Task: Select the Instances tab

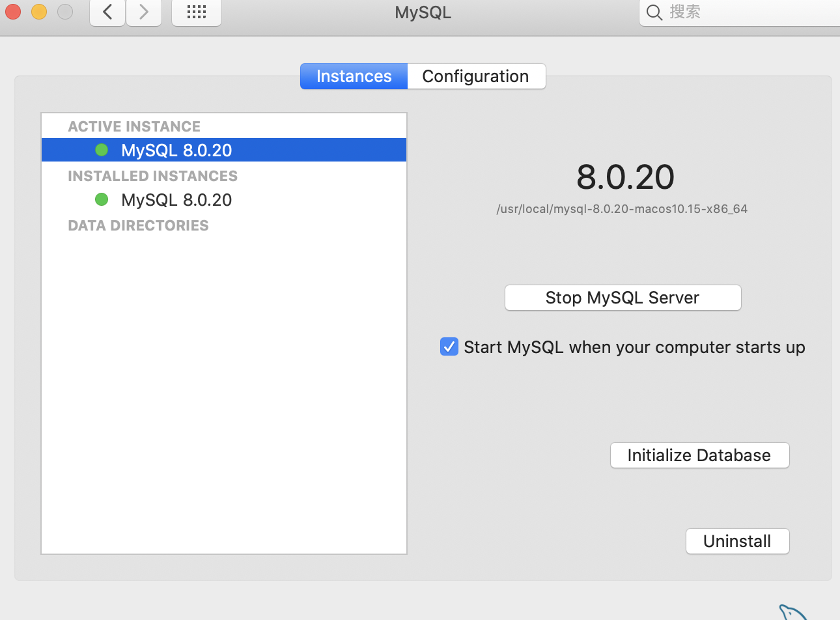Action: 353,76
